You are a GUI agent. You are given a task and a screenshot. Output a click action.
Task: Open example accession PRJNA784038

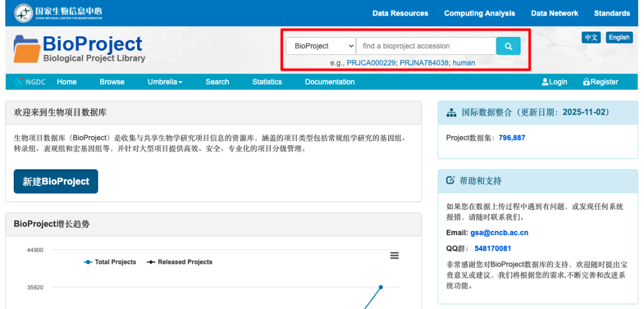424,63
